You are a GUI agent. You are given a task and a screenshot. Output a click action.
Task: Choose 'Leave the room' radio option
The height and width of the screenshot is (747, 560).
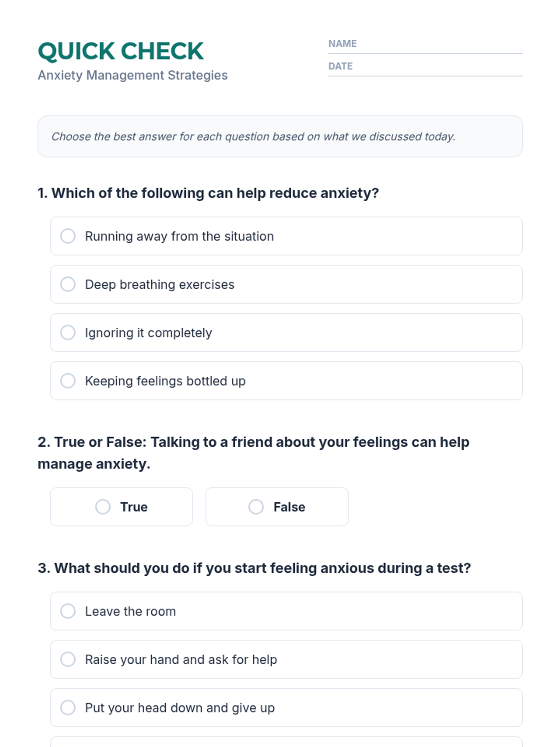(68, 611)
